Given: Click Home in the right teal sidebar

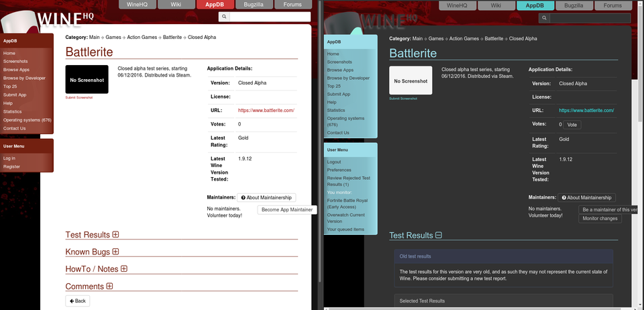Looking at the screenshot, I should (x=333, y=54).
